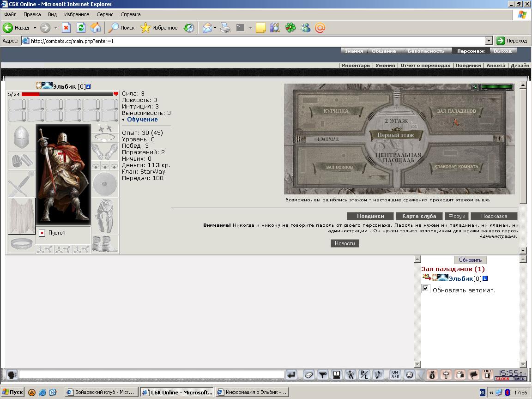This screenshot has height=399, width=532.
Task: Click the empty belt equipment slot
Action: click(21, 244)
